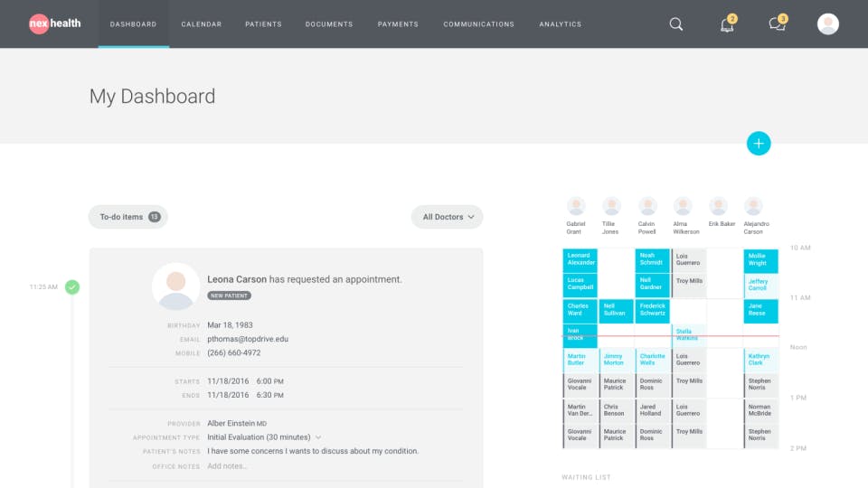Open the Calendar tab
Screen dimensions: 868x488
click(x=202, y=24)
